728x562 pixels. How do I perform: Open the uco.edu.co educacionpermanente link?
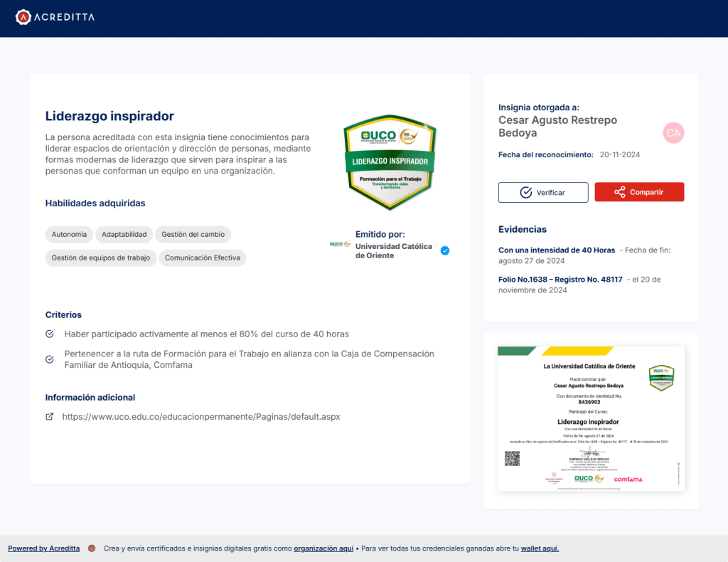click(x=201, y=417)
